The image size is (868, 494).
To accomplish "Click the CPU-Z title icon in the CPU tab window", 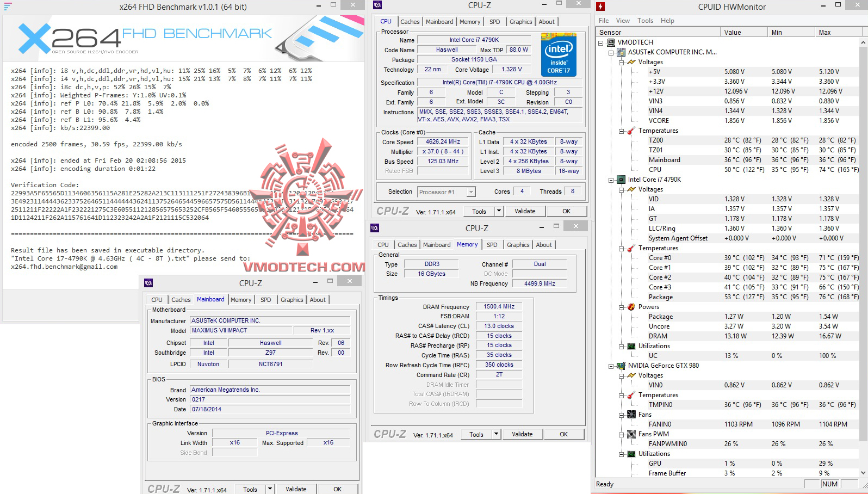I will [377, 5].
